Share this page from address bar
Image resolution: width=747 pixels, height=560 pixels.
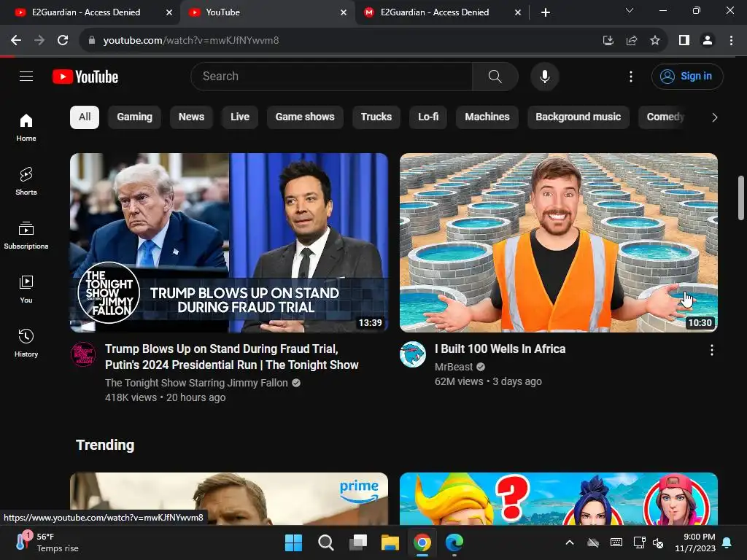pos(632,41)
